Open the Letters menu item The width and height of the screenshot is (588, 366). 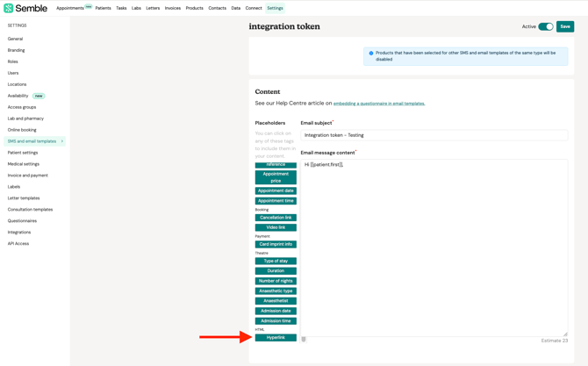[x=153, y=8]
